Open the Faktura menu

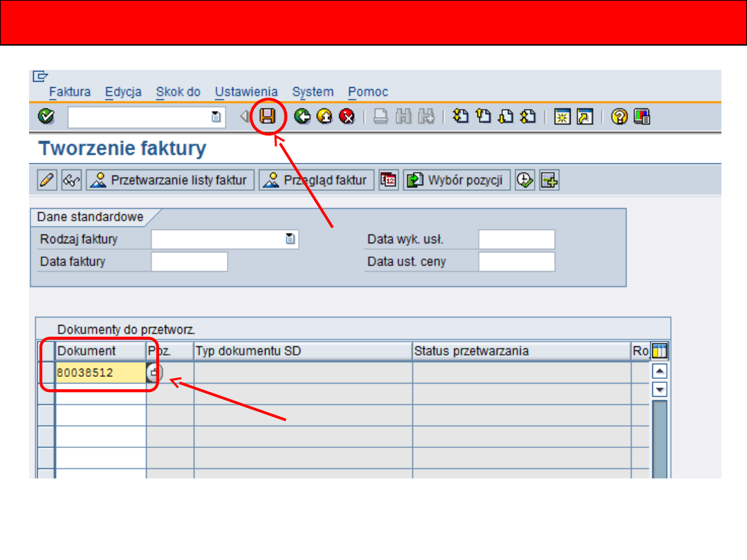pos(70,92)
